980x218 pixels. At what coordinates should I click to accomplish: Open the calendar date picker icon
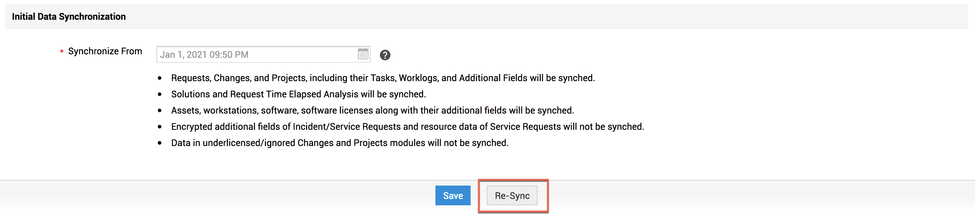(x=363, y=54)
